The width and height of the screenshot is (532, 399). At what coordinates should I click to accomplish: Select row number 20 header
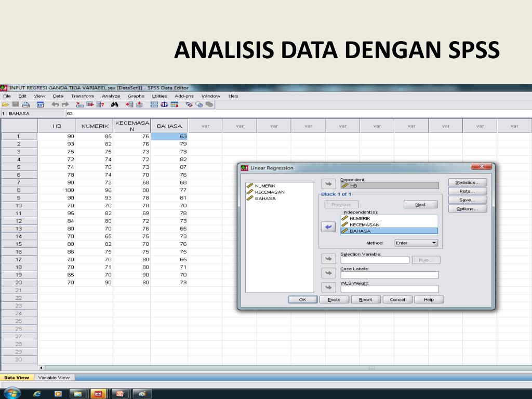tap(19, 283)
